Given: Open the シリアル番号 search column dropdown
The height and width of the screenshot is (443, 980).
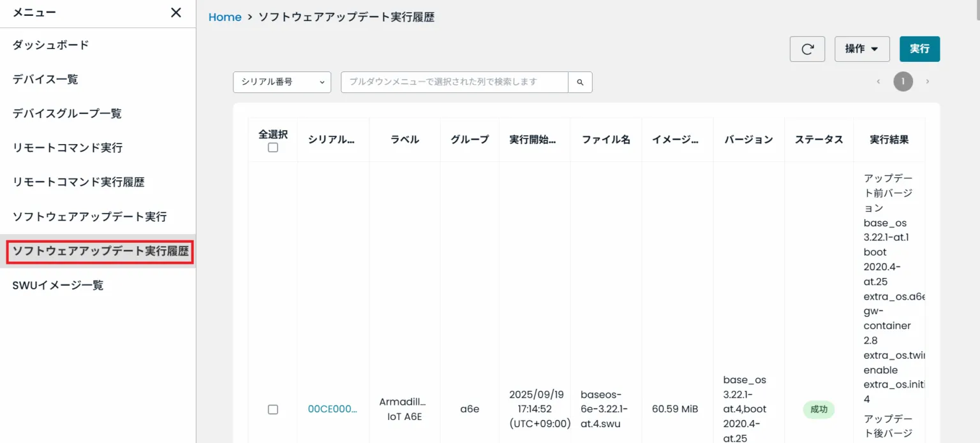Looking at the screenshot, I should click(281, 82).
